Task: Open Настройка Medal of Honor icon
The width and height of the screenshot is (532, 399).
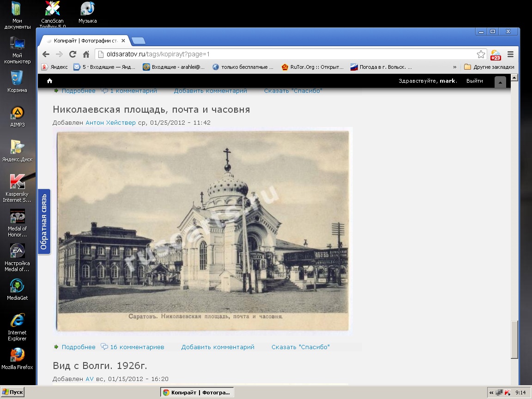Action: [17, 258]
